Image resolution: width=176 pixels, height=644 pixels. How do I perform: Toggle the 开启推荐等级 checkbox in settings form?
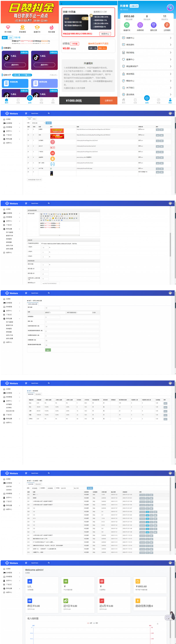[42, 243]
